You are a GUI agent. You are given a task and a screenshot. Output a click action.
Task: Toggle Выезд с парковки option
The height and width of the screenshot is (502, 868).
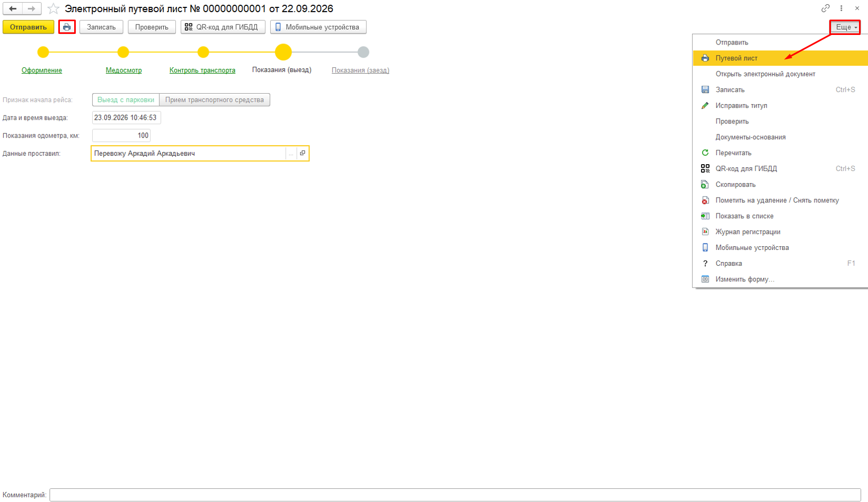click(x=126, y=100)
